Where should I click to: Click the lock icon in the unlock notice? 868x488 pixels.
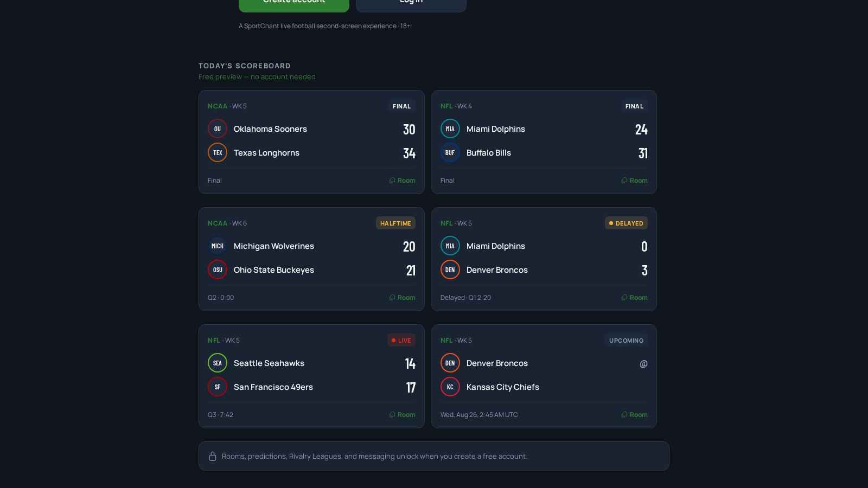[x=213, y=456]
